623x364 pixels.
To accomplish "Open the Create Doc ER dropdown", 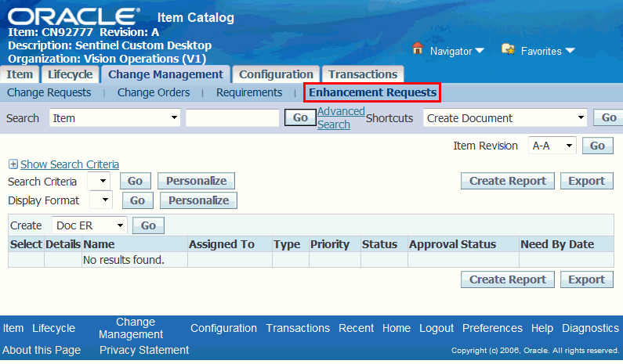I will (90, 225).
